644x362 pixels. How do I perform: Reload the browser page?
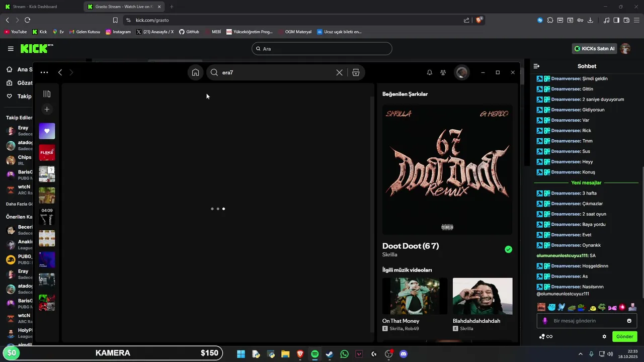(x=27, y=20)
